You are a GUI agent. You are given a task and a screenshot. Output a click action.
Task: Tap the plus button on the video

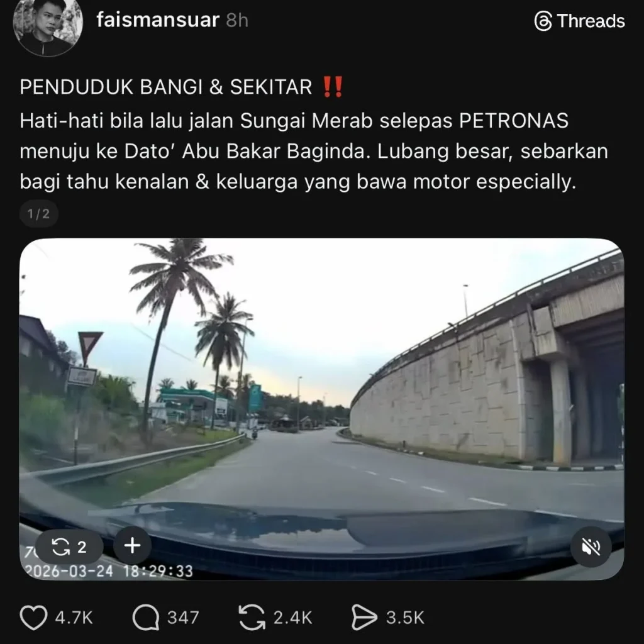coord(132,546)
